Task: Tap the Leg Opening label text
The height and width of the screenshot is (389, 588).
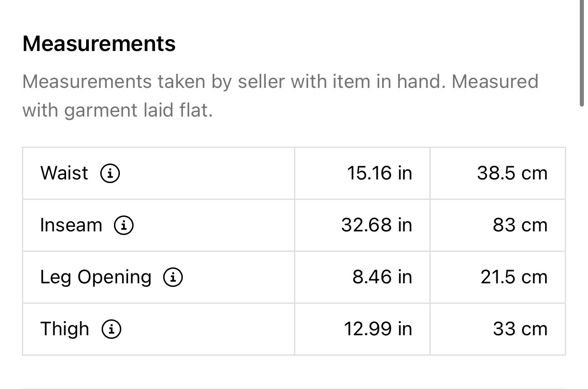Action: pyautogui.click(x=96, y=277)
